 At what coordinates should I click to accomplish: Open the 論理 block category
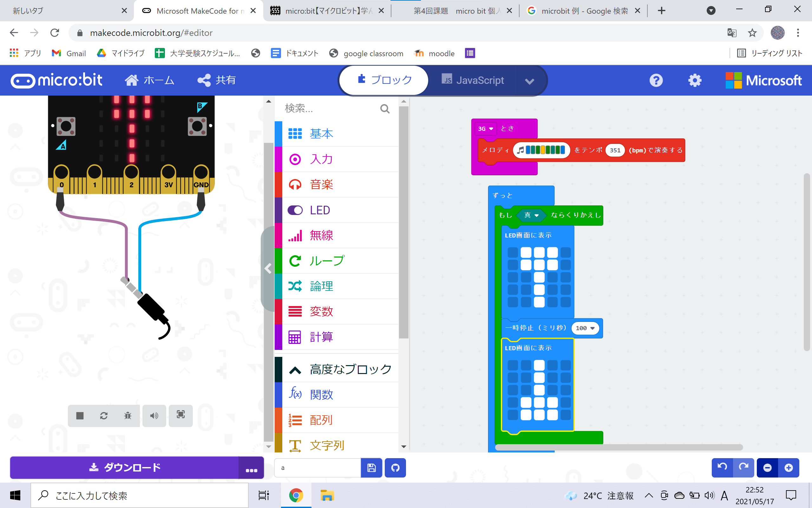click(x=337, y=286)
